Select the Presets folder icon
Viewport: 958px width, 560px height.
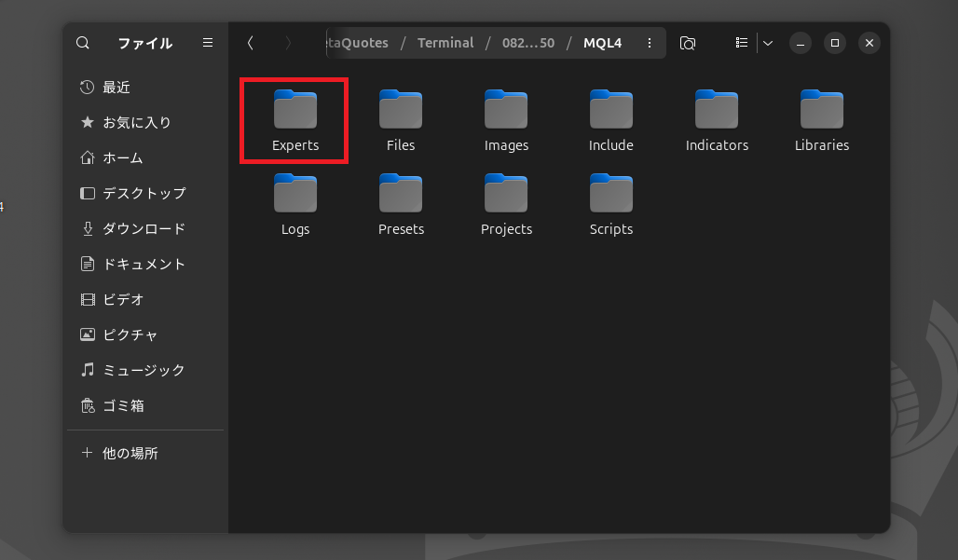coord(401,194)
